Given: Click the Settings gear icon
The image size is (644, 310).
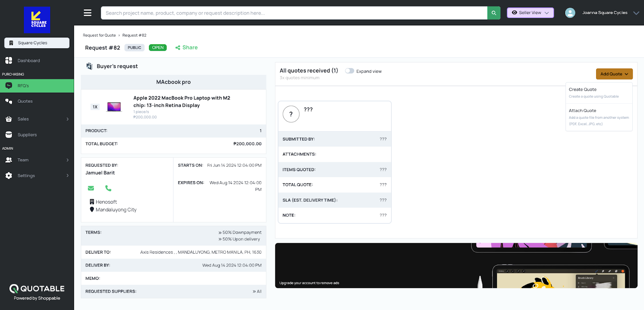Looking at the screenshot, I should 9,176.
